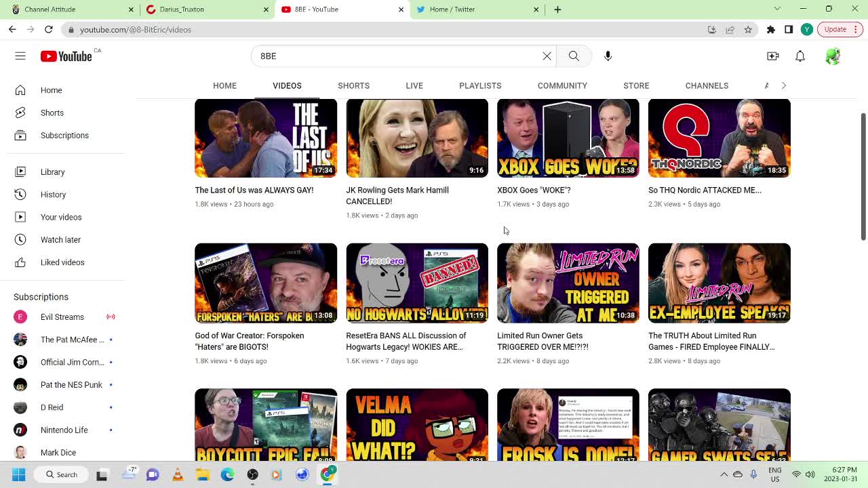Open the channel LIVE tab
This screenshot has width=868, height=488.
pos(414,85)
